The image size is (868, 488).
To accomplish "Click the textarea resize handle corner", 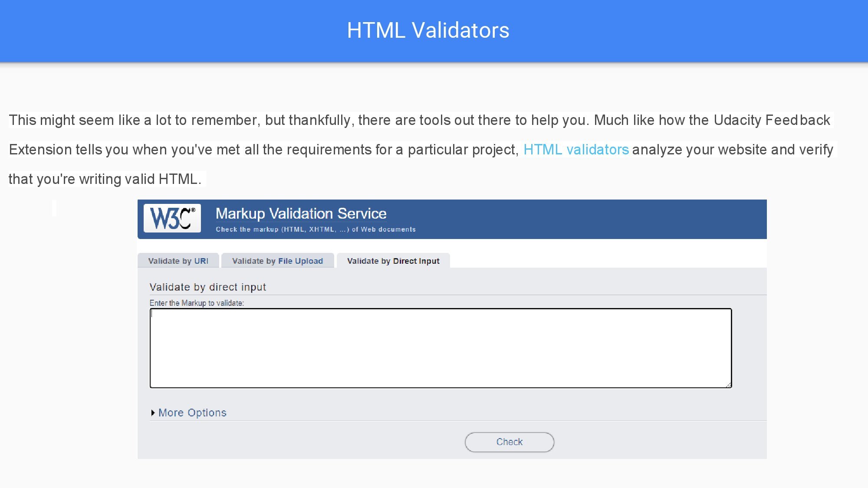I will click(x=728, y=385).
